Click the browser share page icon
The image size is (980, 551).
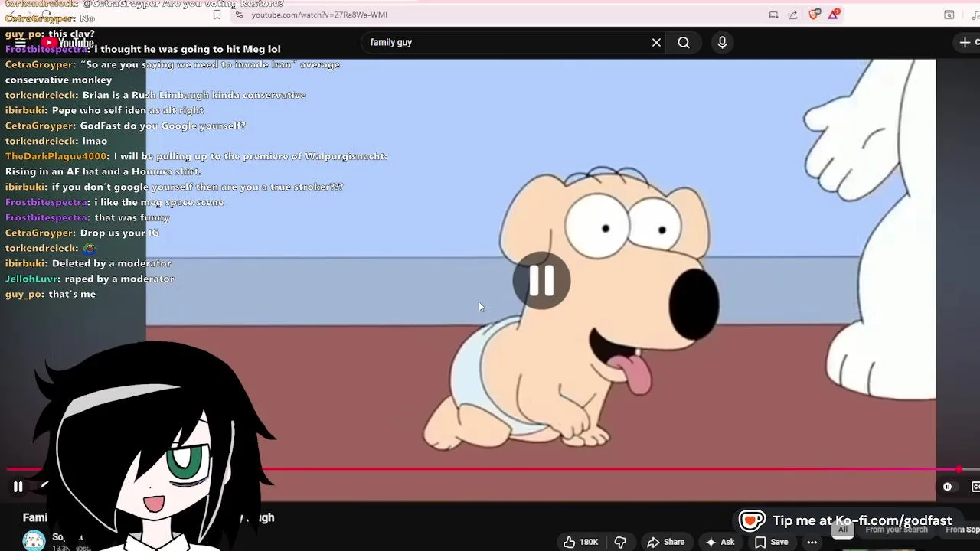pos(792,15)
